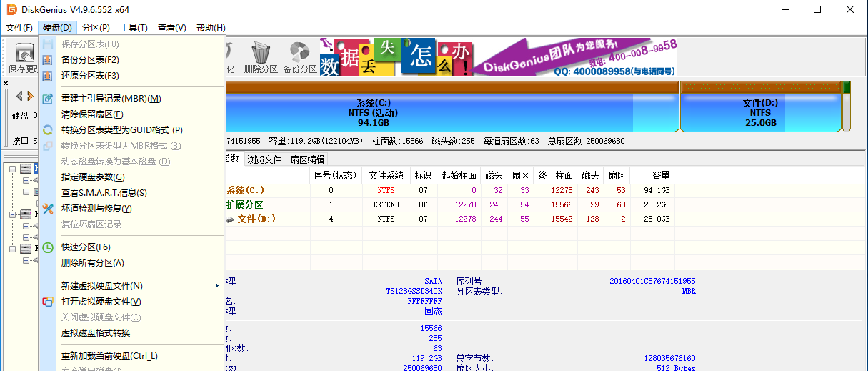Click the small green unallocated partition block
868x371 pixels.
[847, 107]
